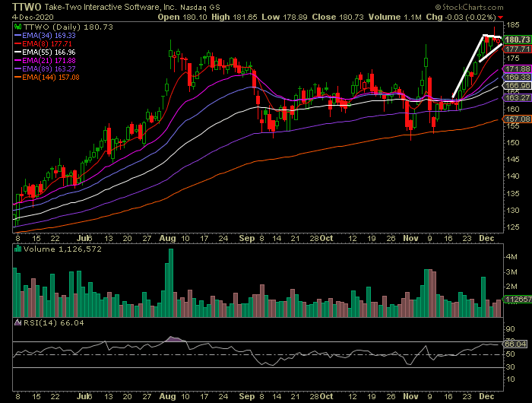Click the High 181.65 value
Image resolution: width=532 pixels, height=403 pixels.
point(234,17)
